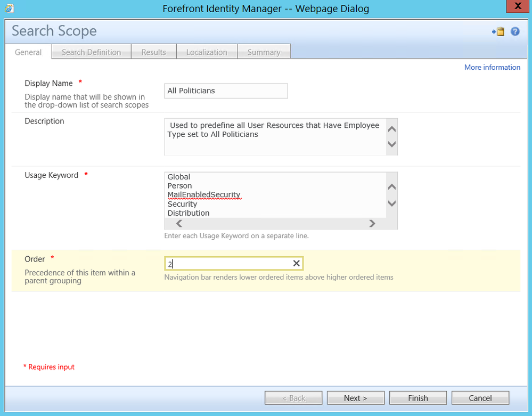View the Summary tab
Screen dimensions: 532x416
[264, 52]
